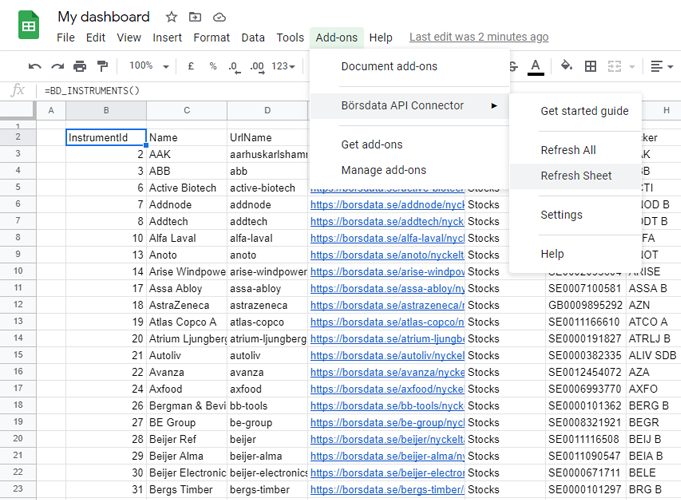
Task: Open the File menu
Action: tap(66, 38)
